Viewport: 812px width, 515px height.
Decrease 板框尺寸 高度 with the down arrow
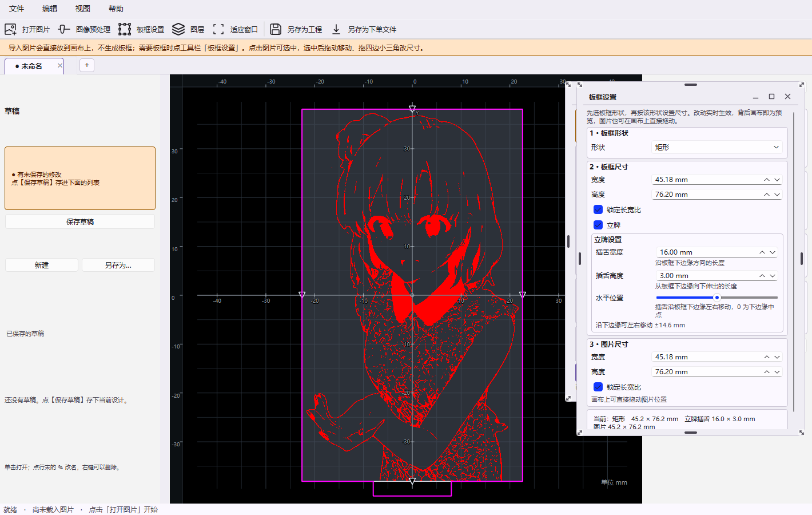pyautogui.click(x=777, y=195)
